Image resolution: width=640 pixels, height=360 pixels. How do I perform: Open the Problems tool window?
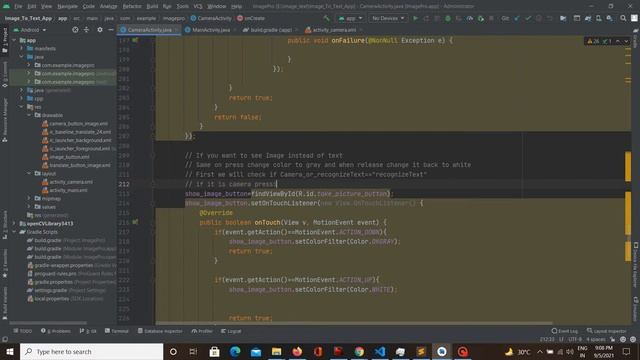pyautogui.click(x=56, y=331)
